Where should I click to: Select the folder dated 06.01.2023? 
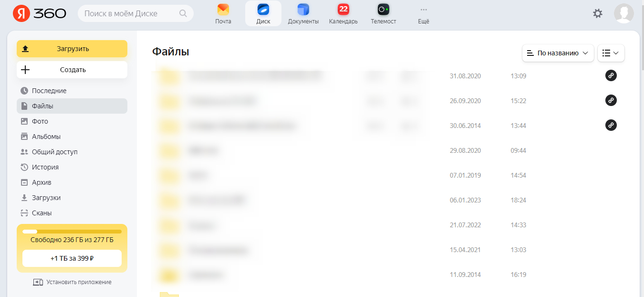(388, 200)
